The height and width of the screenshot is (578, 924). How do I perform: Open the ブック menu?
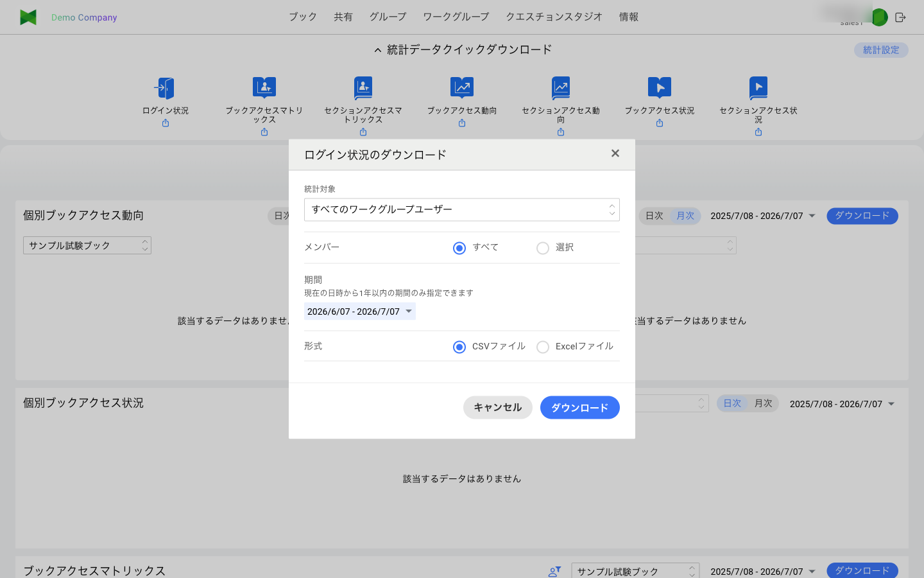click(303, 17)
